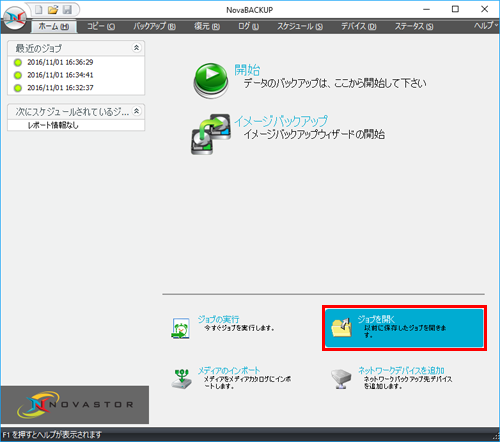The height and width of the screenshot is (442, 500).
Task: Switch to the バックアップ tab
Action: [155, 26]
